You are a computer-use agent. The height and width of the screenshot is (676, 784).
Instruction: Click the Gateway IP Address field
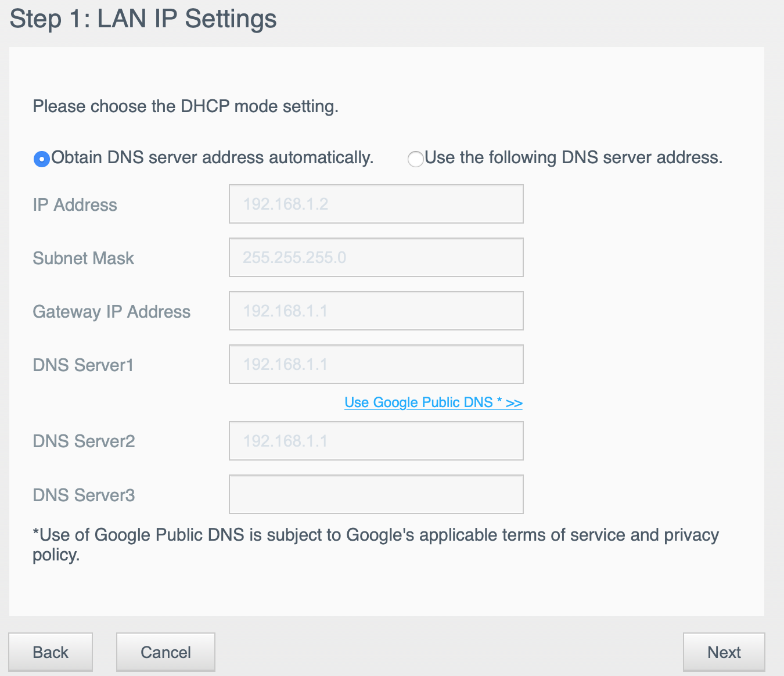(376, 311)
